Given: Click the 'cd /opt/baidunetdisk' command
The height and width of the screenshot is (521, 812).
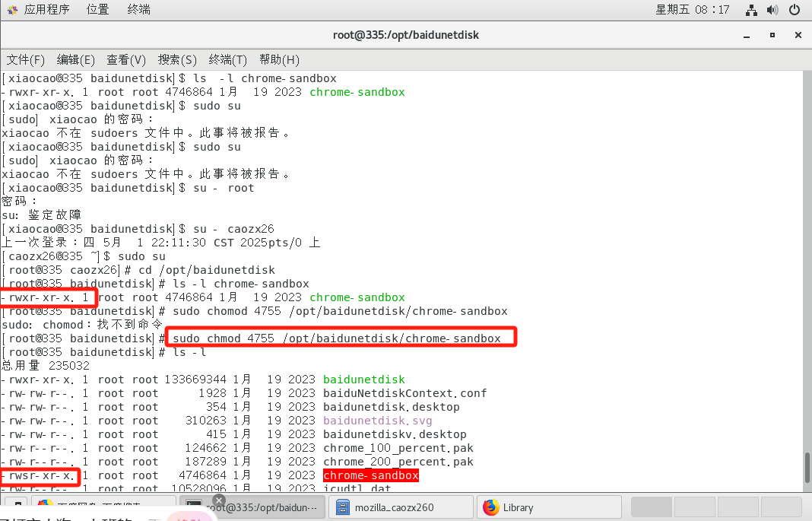Looking at the screenshot, I should (207, 270).
